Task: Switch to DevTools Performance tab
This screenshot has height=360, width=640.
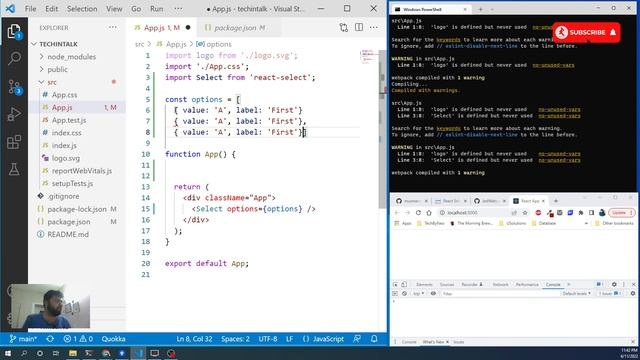Action: (527, 284)
